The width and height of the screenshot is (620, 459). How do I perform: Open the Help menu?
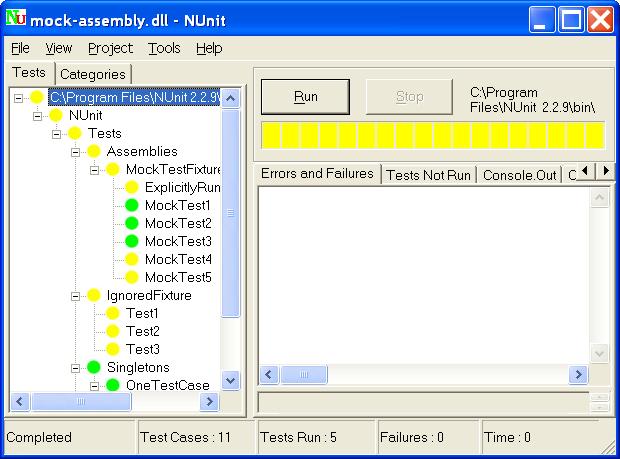[209, 48]
